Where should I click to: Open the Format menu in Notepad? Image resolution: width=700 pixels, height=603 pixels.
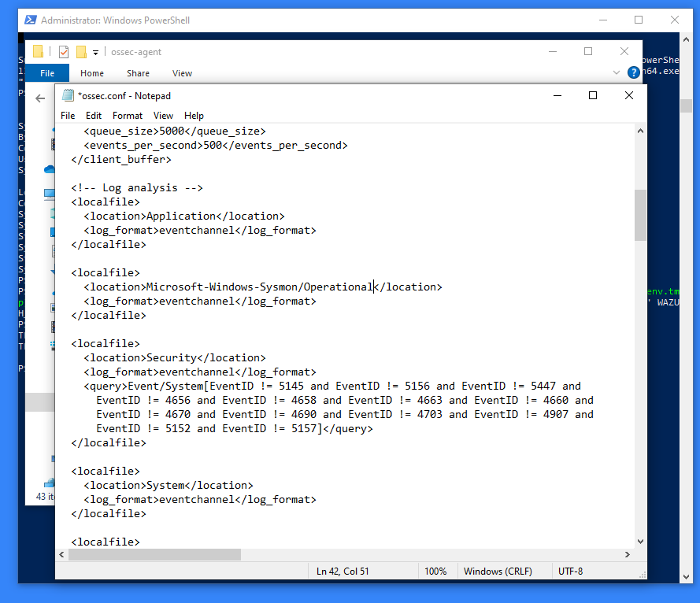[x=128, y=116]
